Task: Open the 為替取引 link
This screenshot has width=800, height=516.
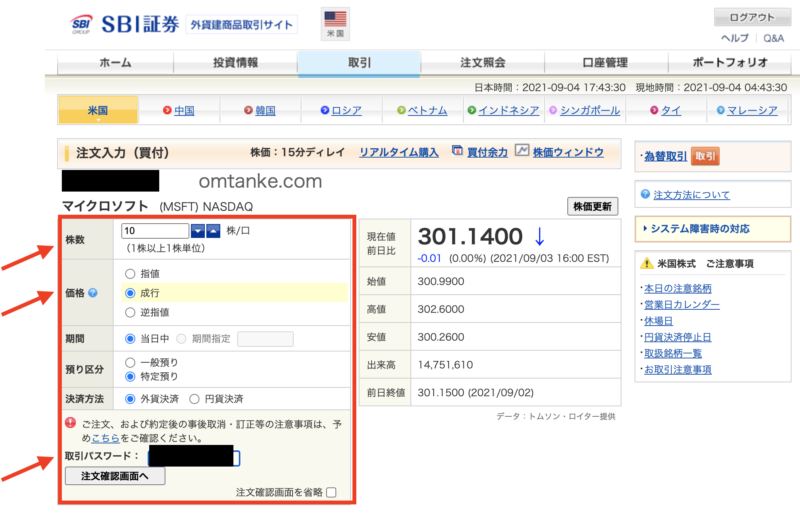Action: point(665,156)
